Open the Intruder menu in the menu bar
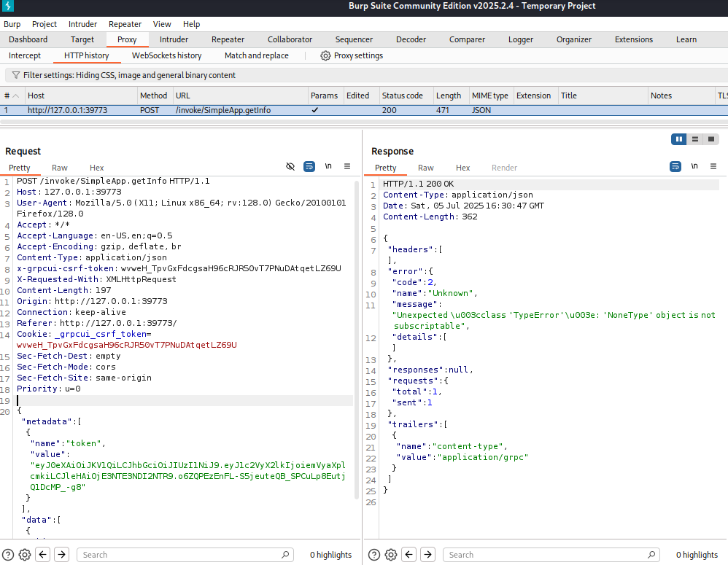This screenshot has width=728, height=565. click(82, 24)
